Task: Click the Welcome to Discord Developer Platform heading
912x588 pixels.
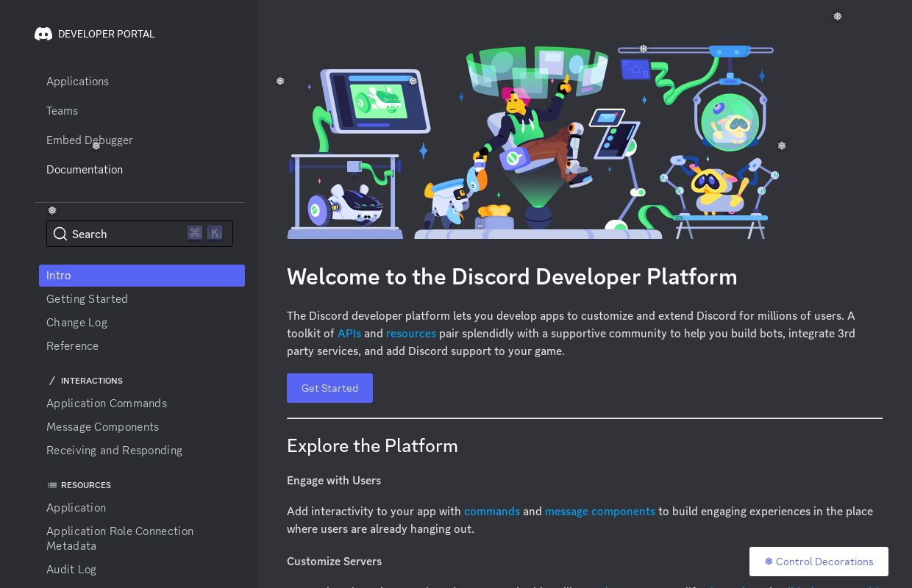Action: click(x=512, y=277)
